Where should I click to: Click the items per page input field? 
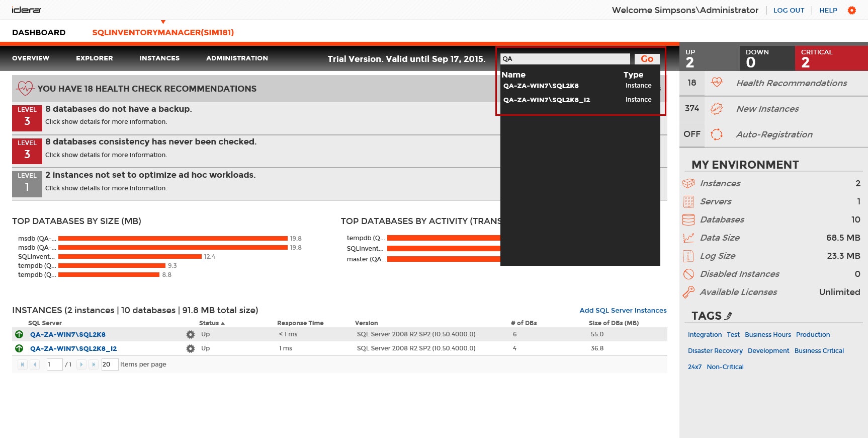coord(110,364)
